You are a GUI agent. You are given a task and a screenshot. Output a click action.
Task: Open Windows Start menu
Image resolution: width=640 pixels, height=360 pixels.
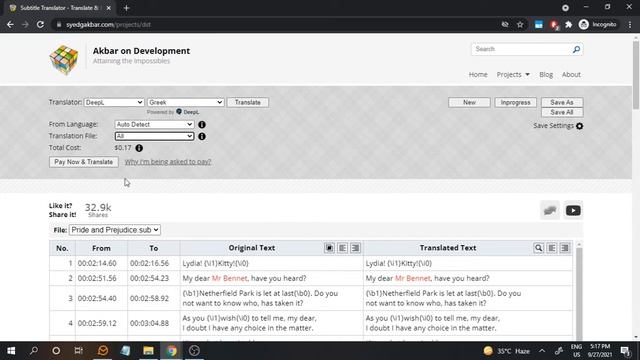click(11, 351)
